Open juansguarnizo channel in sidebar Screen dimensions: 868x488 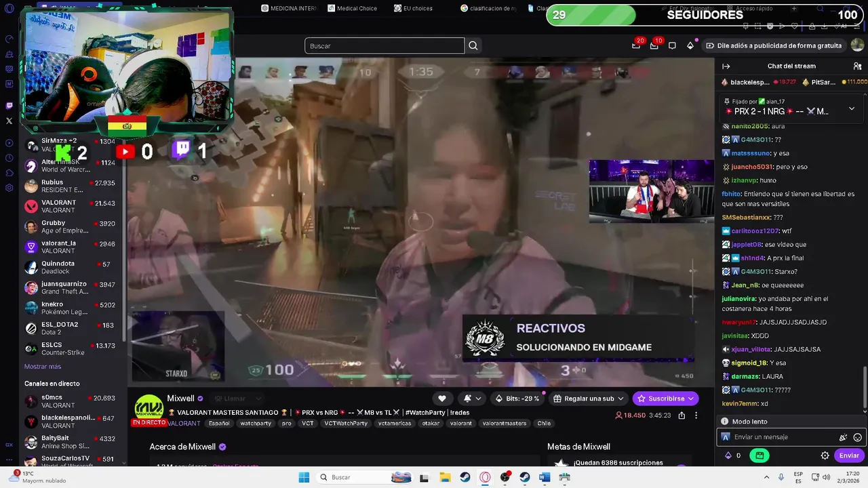(x=71, y=287)
